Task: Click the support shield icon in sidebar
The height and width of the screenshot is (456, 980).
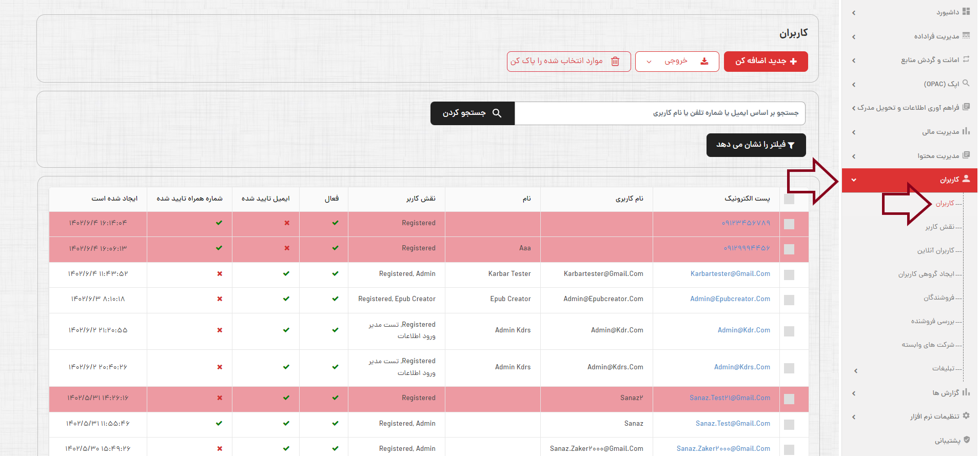Action: [x=967, y=440]
